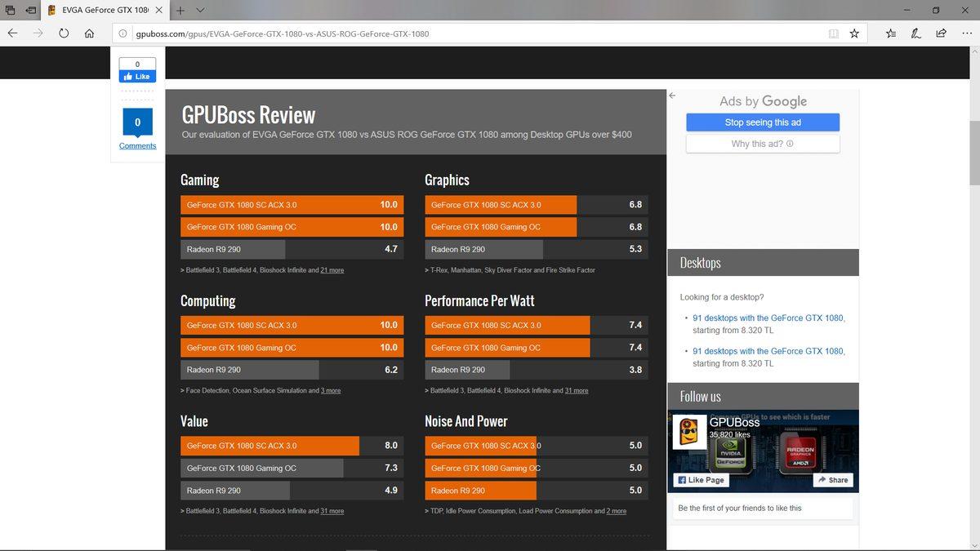The image size is (980, 551).
Task: Add page to favorites with star icon
Action: click(854, 33)
